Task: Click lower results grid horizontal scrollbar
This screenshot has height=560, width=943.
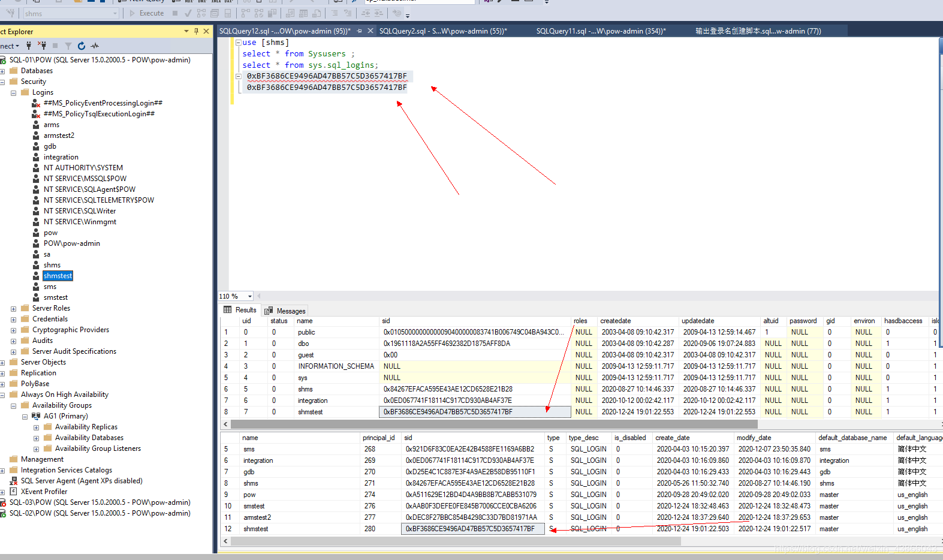Action: tap(456, 541)
